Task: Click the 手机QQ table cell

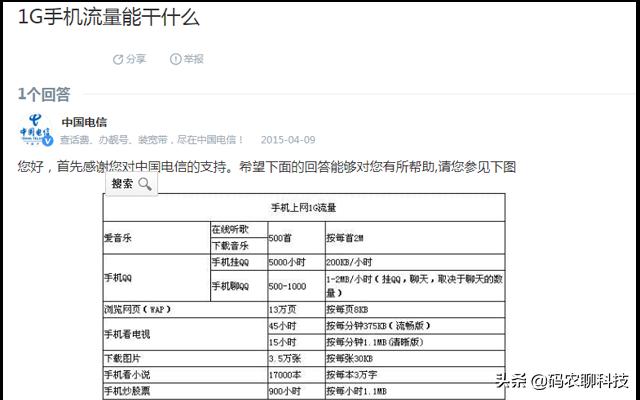Action: pyautogui.click(x=156, y=278)
